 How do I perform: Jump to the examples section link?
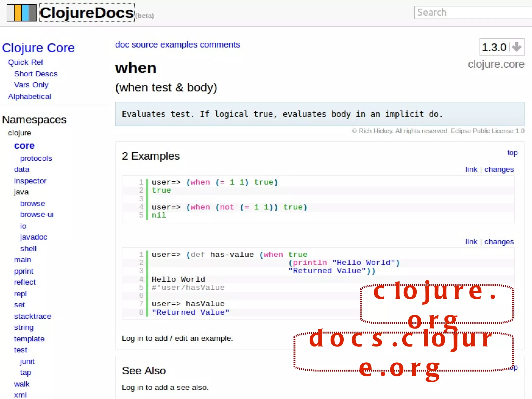coord(179,45)
